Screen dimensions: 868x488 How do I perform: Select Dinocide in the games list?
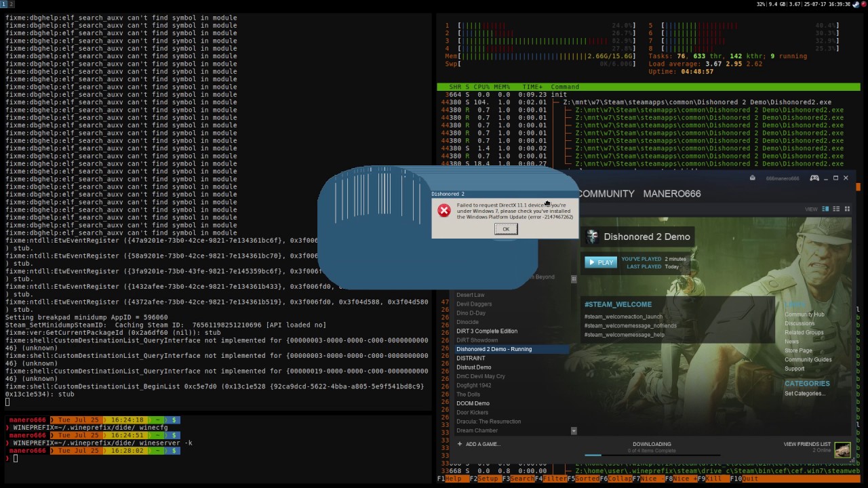click(x=467, y=322)
